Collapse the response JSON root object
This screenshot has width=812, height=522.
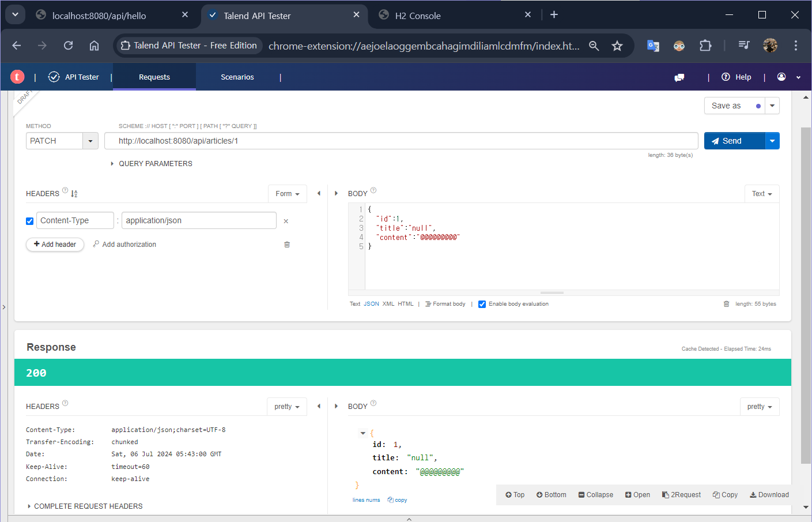click(x=363, y=433)
